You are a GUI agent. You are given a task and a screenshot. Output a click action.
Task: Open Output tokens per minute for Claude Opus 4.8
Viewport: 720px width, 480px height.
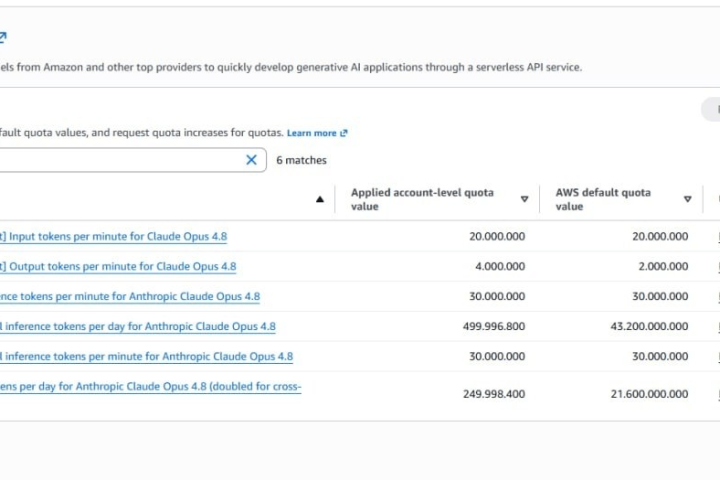(x=118, y=266)
